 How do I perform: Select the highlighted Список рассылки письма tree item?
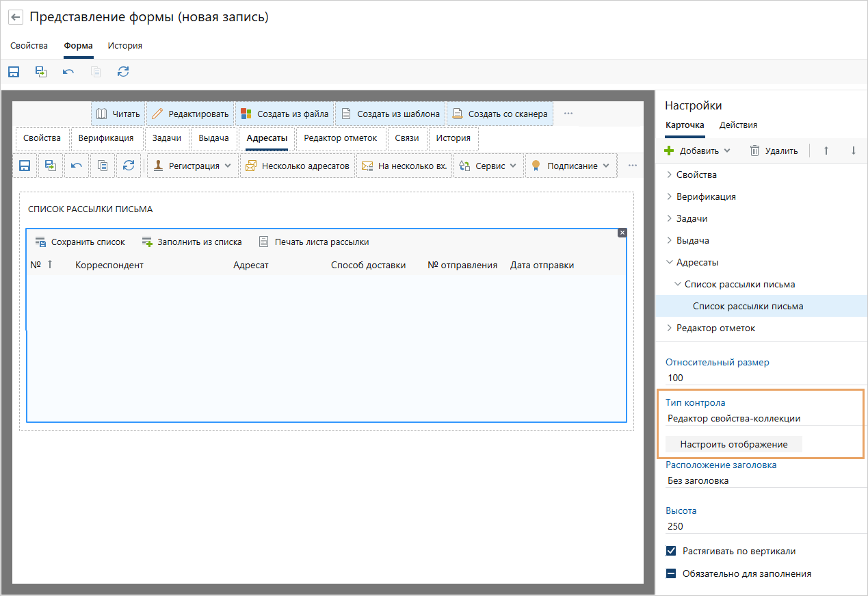pos(761,306)
